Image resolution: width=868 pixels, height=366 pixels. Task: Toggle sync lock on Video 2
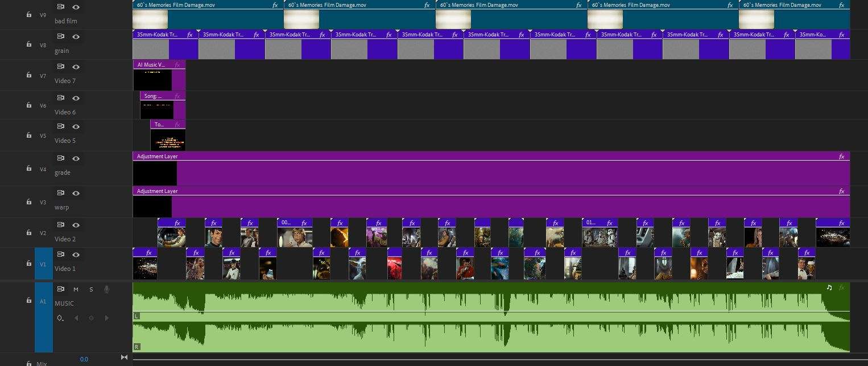click(61, 225)
